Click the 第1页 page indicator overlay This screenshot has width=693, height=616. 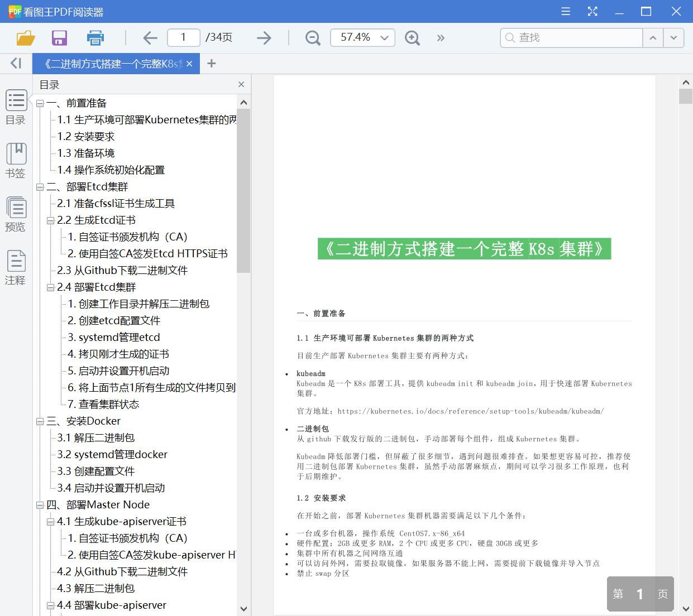coord(641,594)
